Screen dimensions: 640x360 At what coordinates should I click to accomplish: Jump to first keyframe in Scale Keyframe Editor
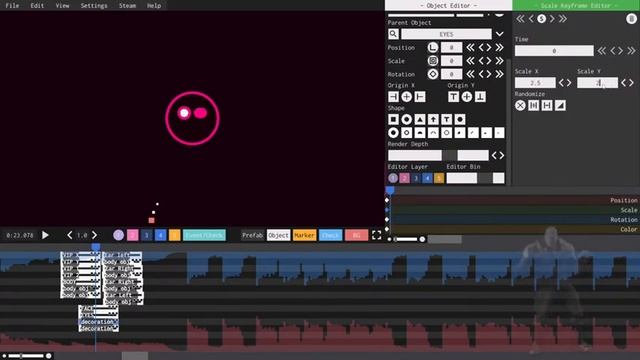520,19
